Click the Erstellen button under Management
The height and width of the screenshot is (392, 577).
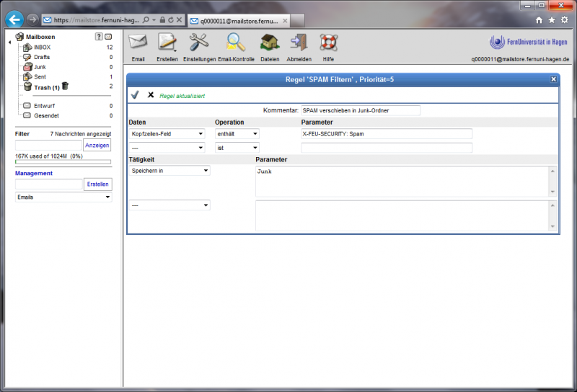point(97,184)
